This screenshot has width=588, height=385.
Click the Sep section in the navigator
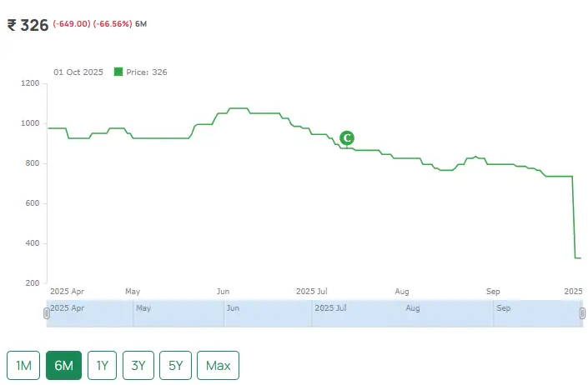[536, 313]
